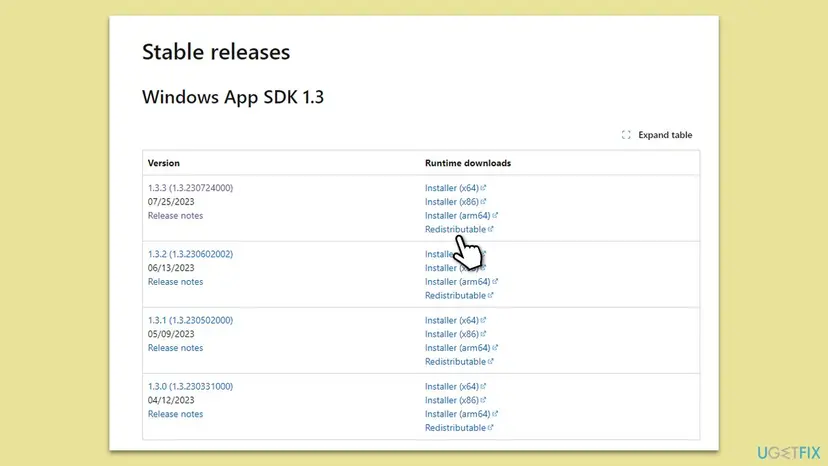Viewport: 828px width, 466px height.
Task: Click the Expand table button
Action: (x=656, y=135)
